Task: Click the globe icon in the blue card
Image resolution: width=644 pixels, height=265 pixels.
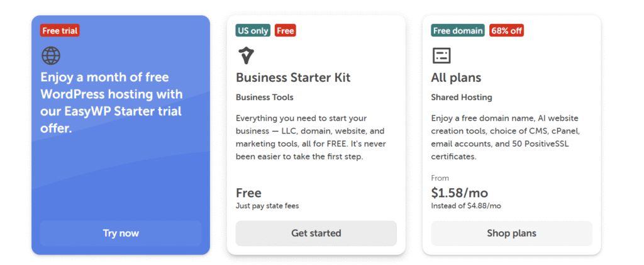Action: [51, 56]
